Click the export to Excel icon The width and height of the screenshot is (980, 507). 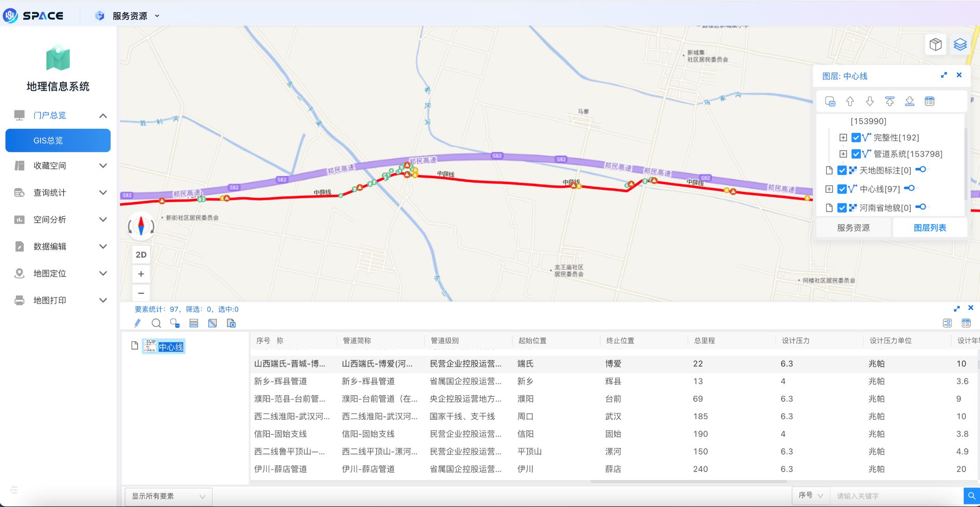click(x=231, y=323)
